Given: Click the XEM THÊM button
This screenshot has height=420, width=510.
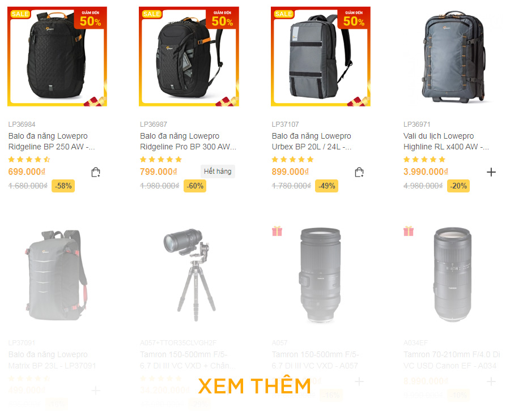Looking at the screenshot, I should [254, 386].
